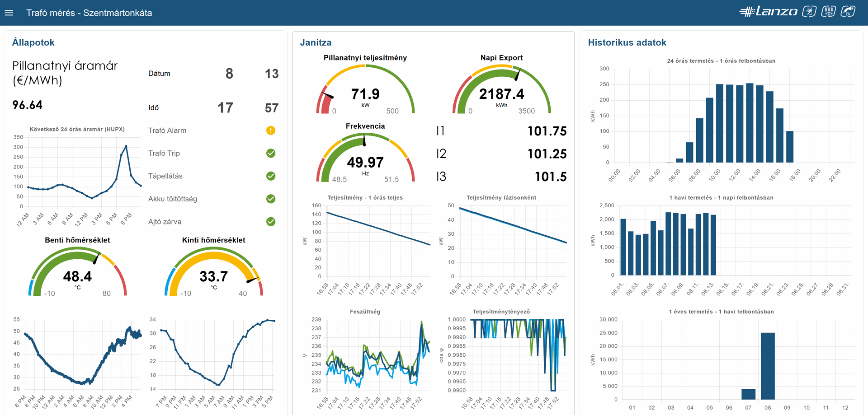Screen dimensions: 868x415
Task: Select the solar panel icon in header
Action: tap(810, 11)
